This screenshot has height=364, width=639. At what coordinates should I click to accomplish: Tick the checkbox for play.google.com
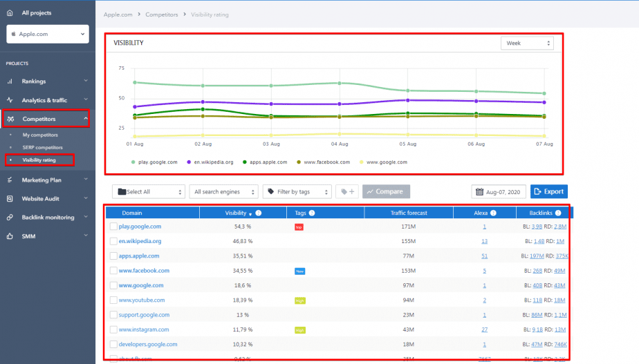point(113,227)
